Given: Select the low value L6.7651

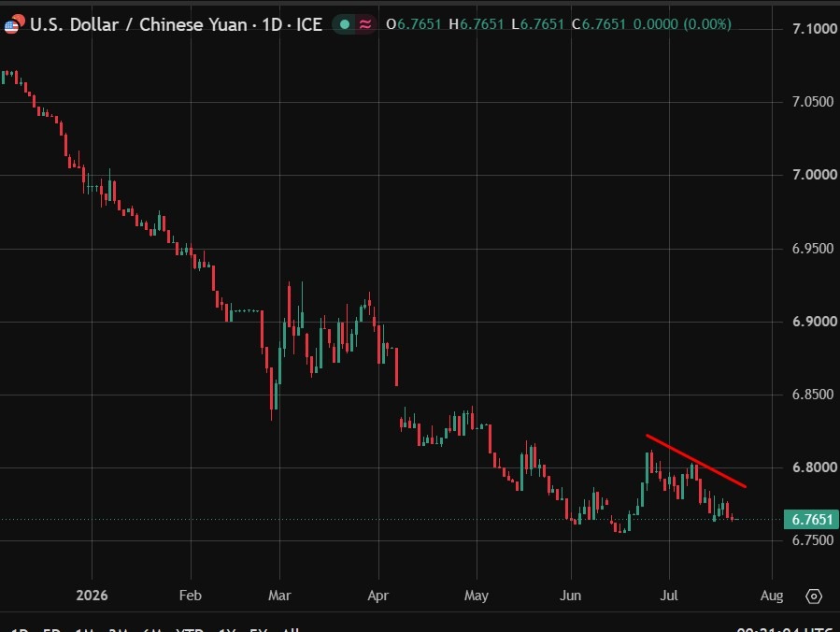Looking at the screenshot, I should pos(537,24).
